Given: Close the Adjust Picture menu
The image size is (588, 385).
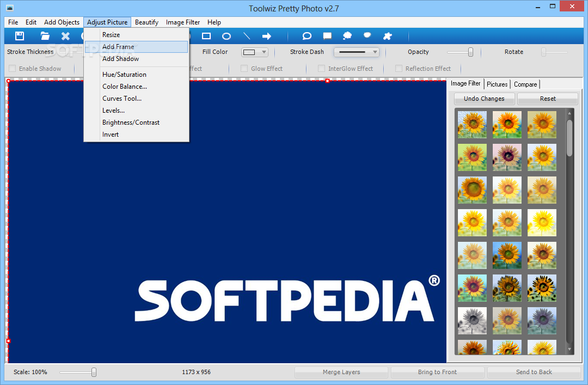Looking at the screenshot, I should tap(107, 22).
